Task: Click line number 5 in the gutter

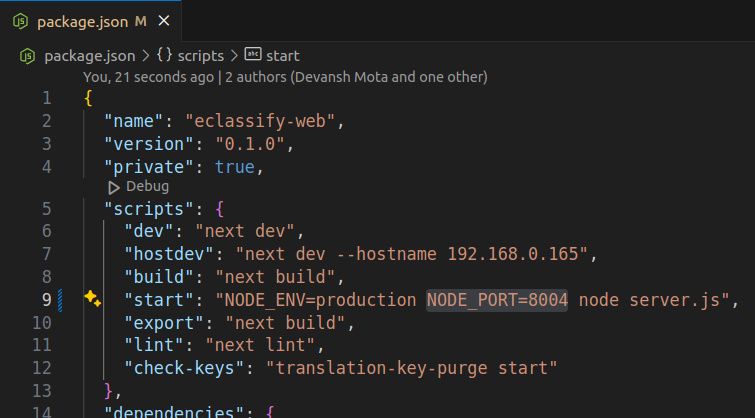Action: tap(46, 209)
